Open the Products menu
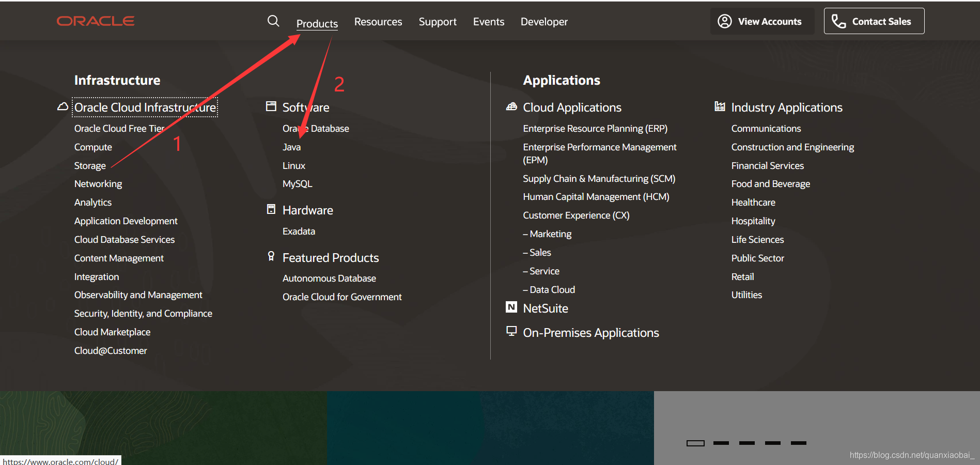Image resolution: width=980 pixels, height=465 pixels. point(317,23)
